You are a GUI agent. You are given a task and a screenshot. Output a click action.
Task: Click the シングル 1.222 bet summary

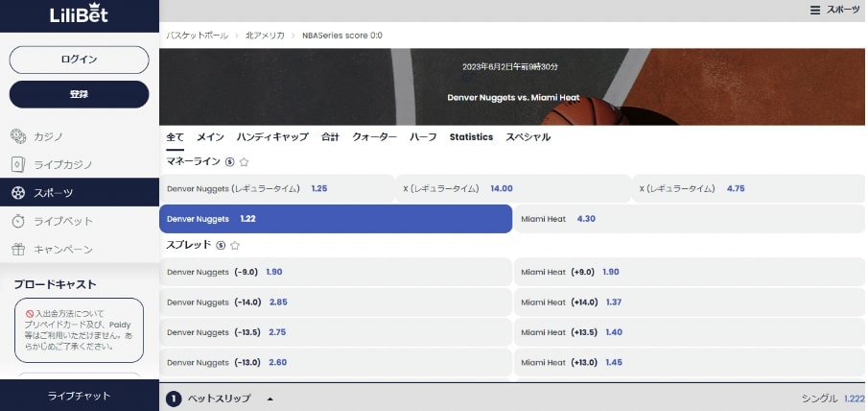pyautogui.click(x=833, y=399)
